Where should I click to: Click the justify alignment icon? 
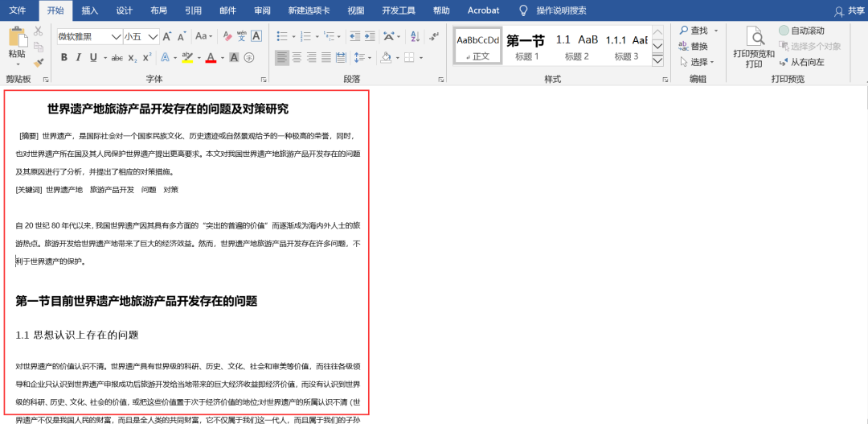tap(327, 57)
